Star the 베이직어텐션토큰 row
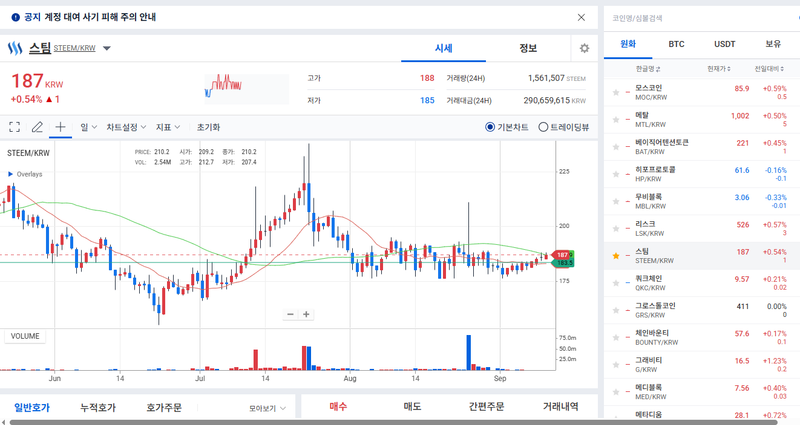 coord(616,147)
